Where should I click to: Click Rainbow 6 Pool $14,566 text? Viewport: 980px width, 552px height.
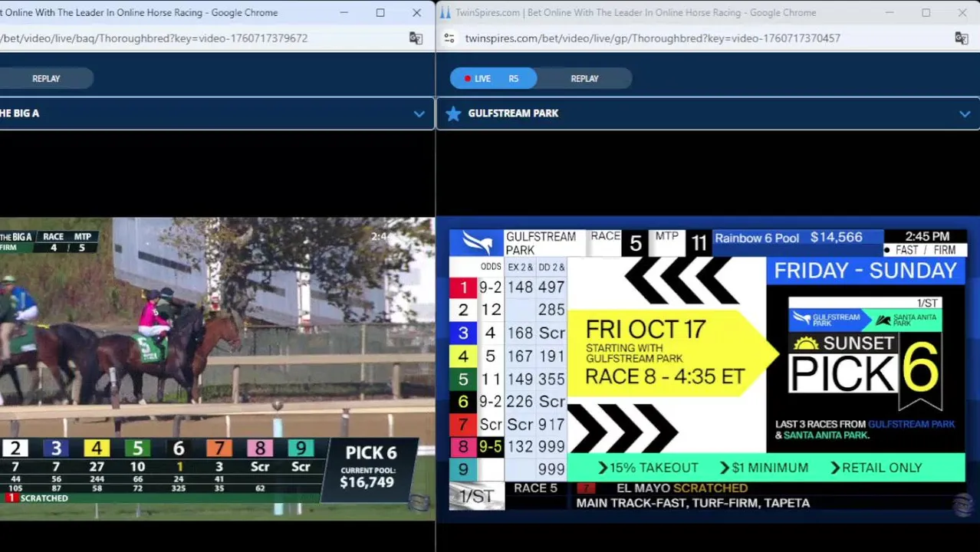click(x=788, y=238)
